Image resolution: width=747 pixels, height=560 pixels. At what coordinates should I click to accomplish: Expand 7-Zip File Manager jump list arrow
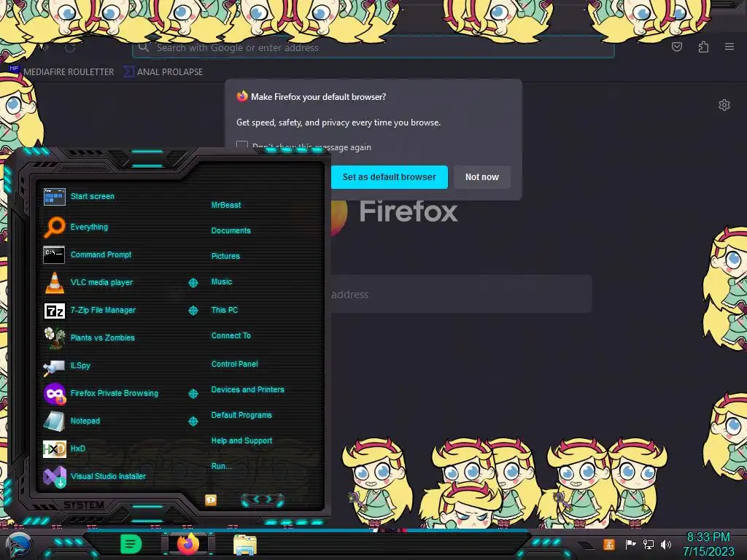click(193, 311)
